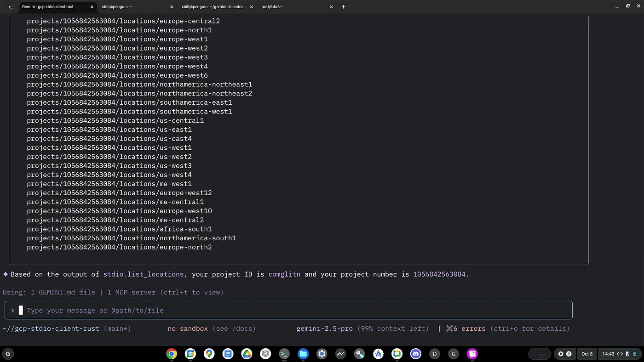Launch Google Calendar from the shelf
Image resolution: width=644 pixels, height=362 pixels.
pos(190,354)
